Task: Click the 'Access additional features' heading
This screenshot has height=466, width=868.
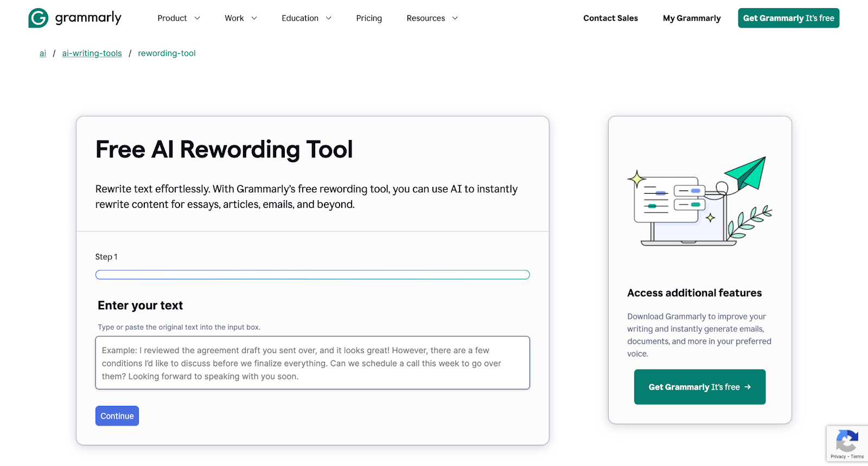Action: click(694, 293)
